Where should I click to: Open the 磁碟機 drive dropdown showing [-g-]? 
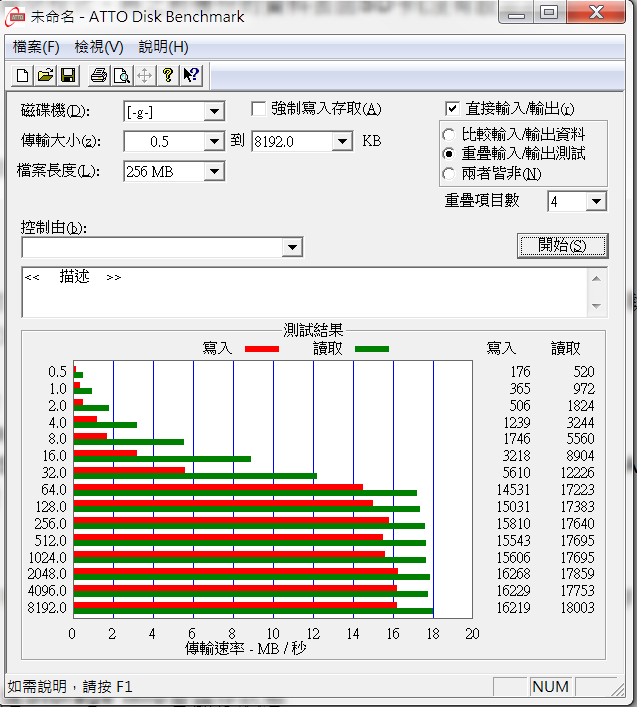click(214, 111)
